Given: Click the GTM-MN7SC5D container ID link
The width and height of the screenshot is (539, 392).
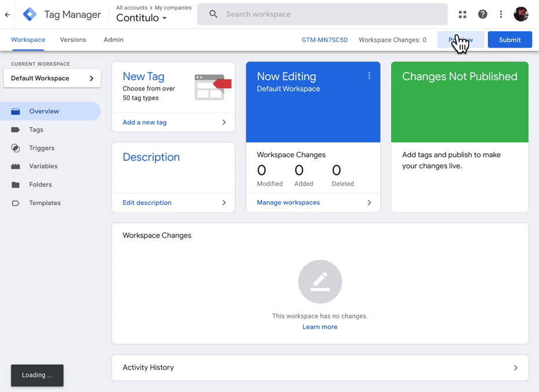Looking at the screenshot, I should point(325,40).
